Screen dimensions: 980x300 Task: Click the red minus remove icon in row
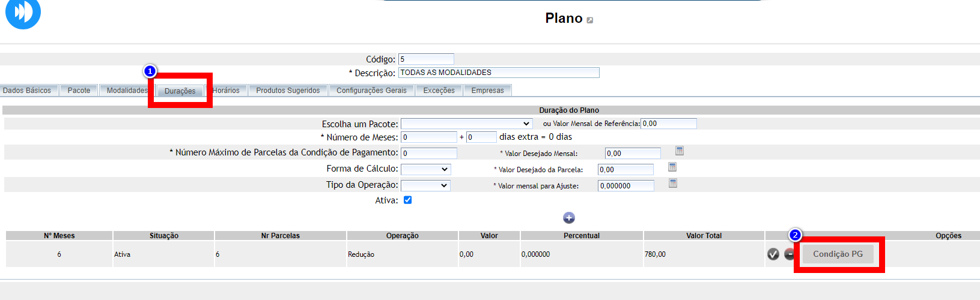pos(789,254)
